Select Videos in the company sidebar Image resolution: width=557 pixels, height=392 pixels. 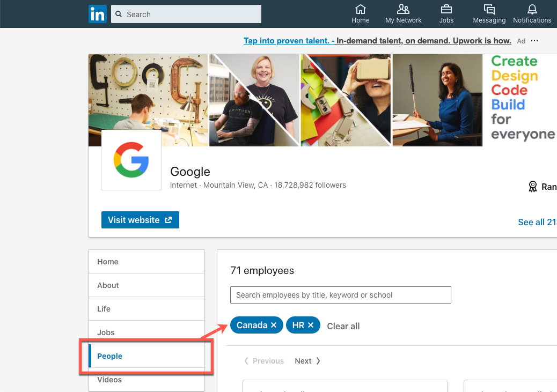click(146, 380)
